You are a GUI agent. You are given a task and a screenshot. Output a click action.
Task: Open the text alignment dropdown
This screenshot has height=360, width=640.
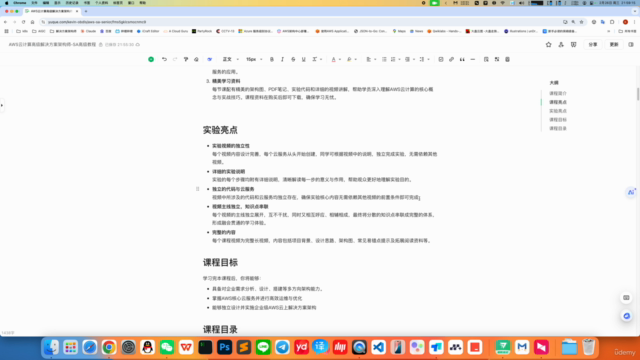click(x=371, y=59)
